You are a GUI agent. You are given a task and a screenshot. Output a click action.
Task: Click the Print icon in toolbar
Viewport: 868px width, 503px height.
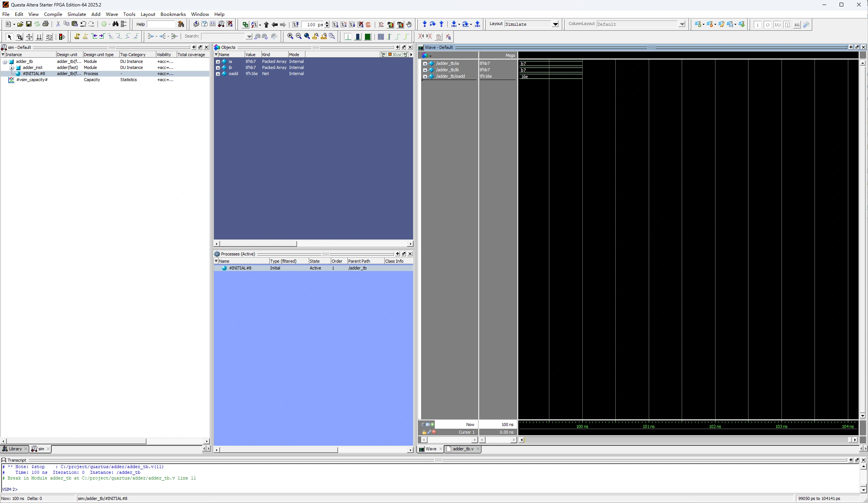46,24
